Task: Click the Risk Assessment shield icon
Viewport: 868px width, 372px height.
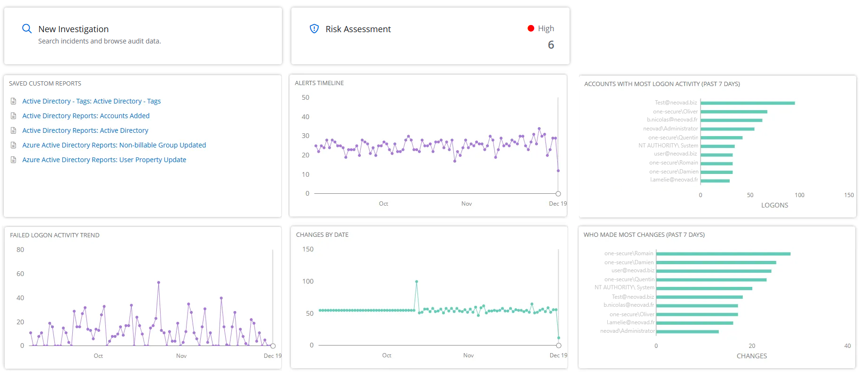Action: tap(314, 29)
